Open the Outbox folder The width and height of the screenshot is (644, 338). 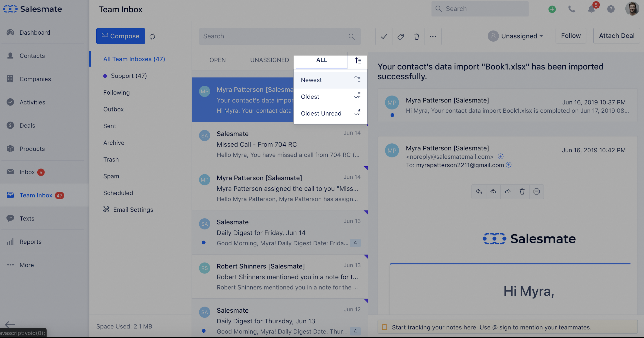coord(113,109)
